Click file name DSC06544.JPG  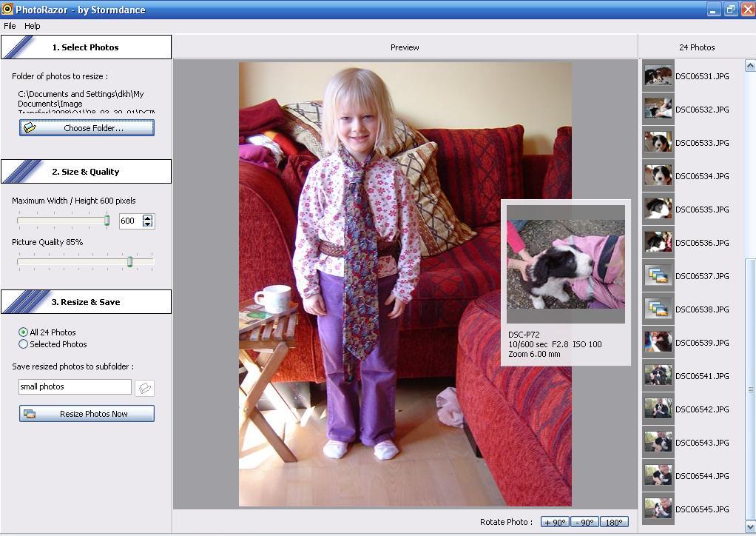[x=702, y=476]
